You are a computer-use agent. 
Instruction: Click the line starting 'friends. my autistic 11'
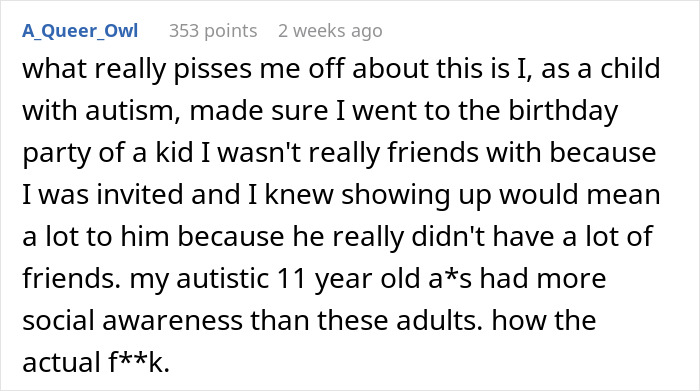click(x=314, y=279)
